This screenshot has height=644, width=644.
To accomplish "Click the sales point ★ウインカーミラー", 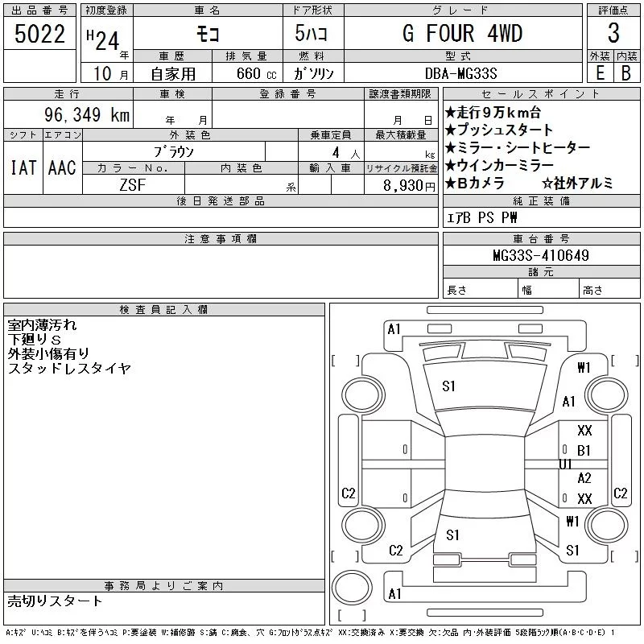I will pos(499,165).
